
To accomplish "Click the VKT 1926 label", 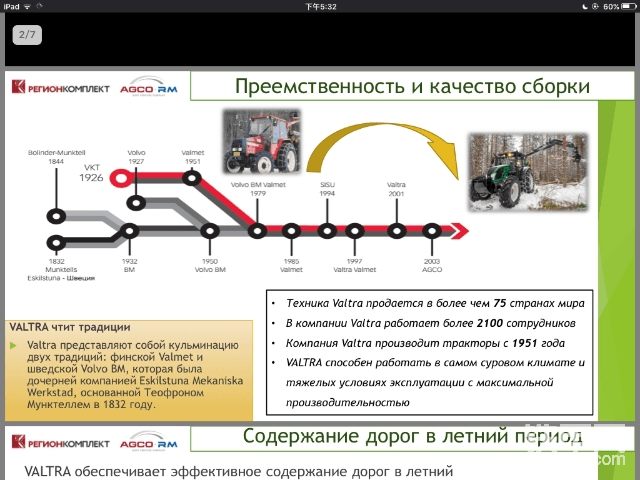I will click(91, 173).
